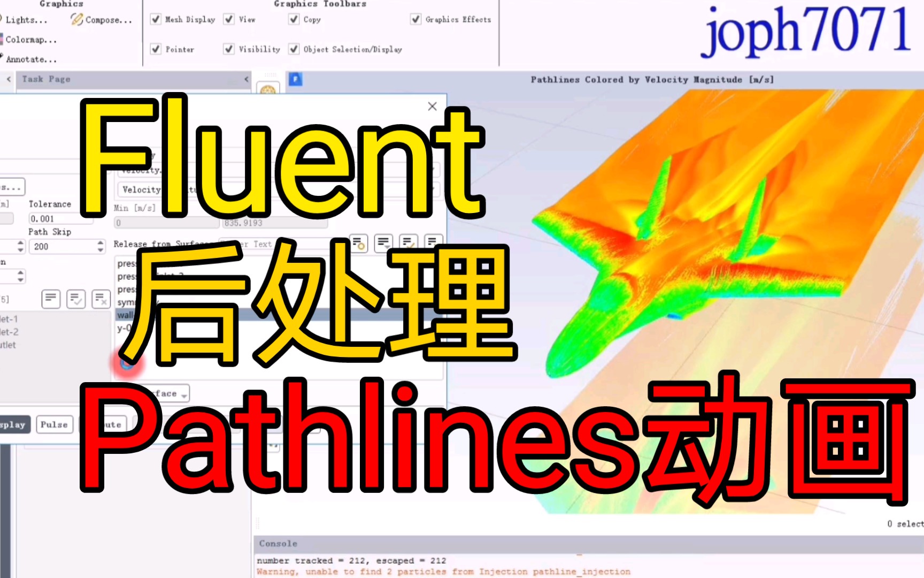Click the Display button
Image resolution: width=924 pixels, height=578 pixels.
click(12, 424)
